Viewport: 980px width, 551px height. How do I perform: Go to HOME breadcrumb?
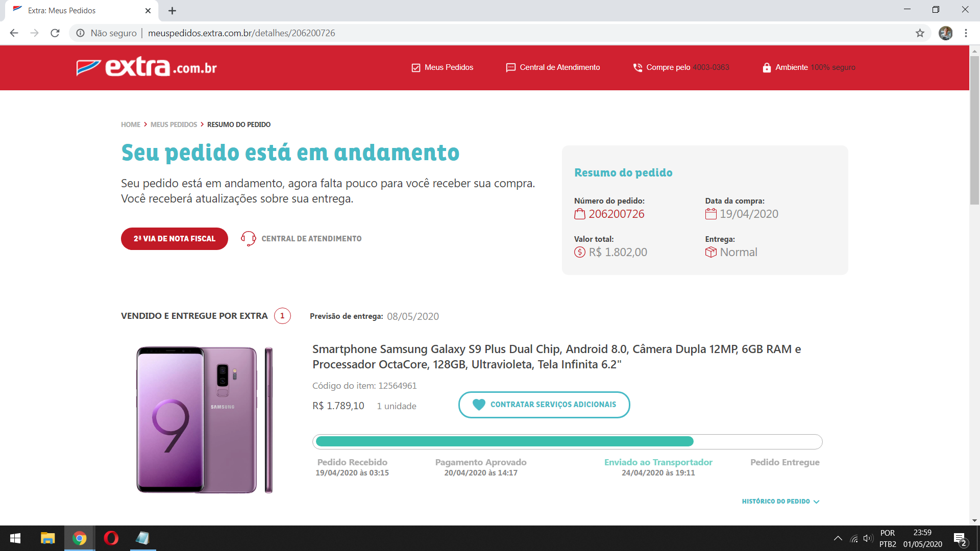click(x=131, y=124)
